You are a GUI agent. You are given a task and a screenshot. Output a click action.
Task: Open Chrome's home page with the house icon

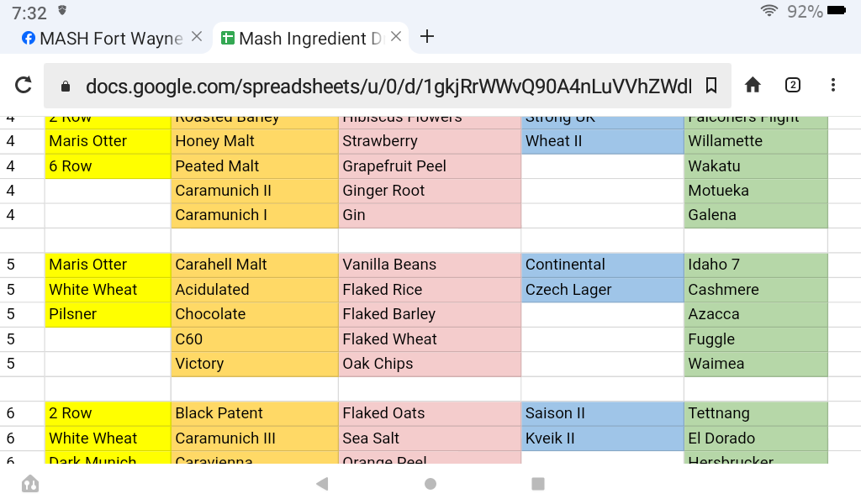pyautogui.click(x=753, y=85)
